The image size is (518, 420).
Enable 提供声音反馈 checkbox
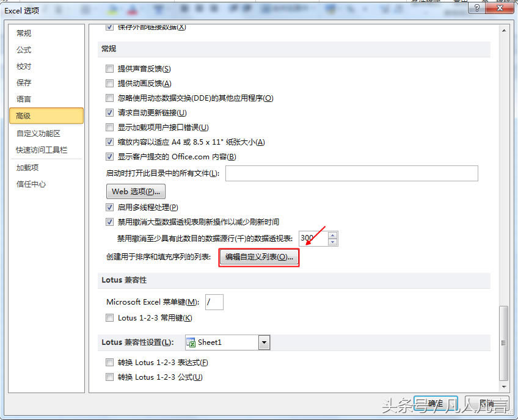[x=109, y=69]
